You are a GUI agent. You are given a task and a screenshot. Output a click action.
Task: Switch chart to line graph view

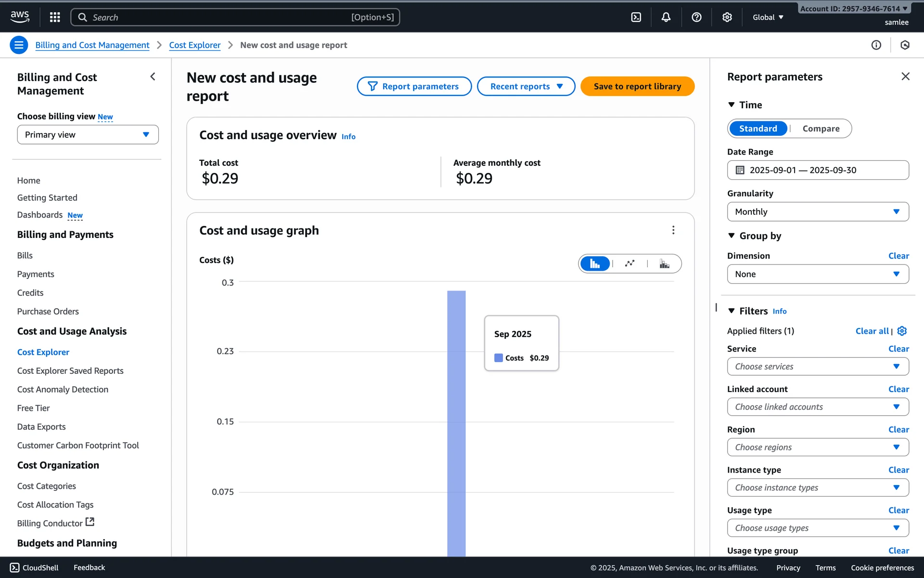coord(629,263)
